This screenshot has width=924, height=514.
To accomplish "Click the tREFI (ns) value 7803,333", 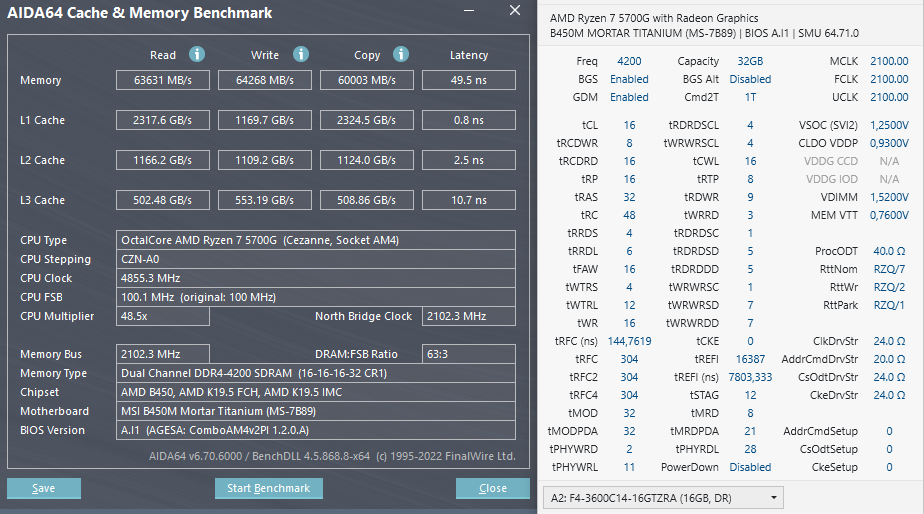I will coord(750,377).
